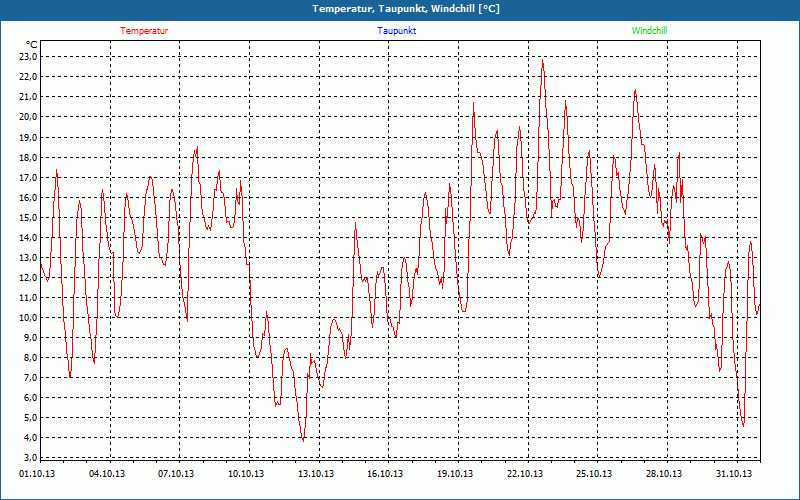
Task: Click the 21,0 y-axis value
Action: click(x=29, y=96)
